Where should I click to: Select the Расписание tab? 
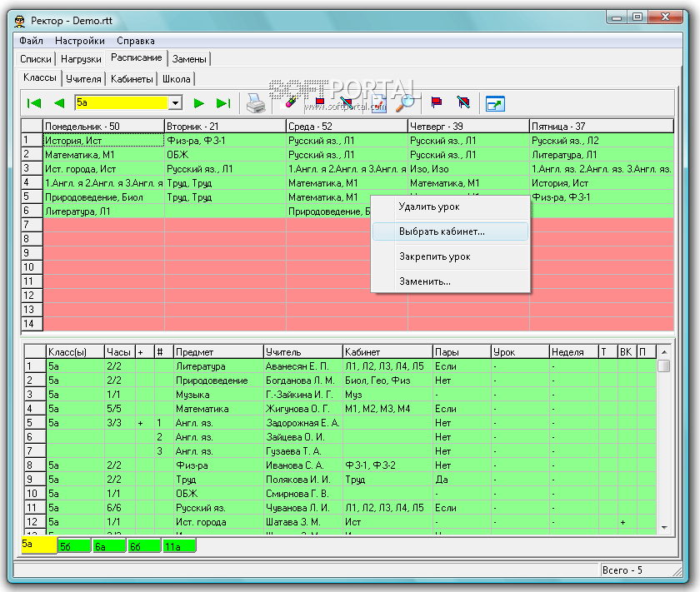point(136,57)
